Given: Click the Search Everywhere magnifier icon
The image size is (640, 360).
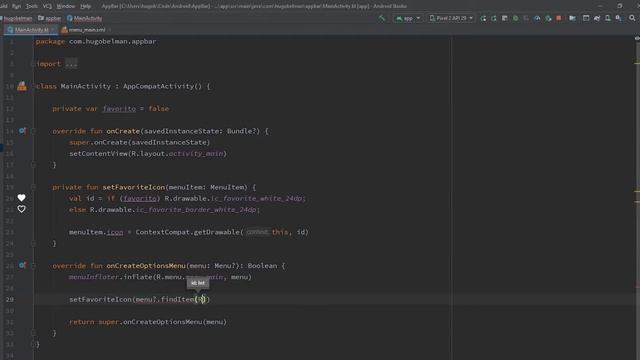Looking at the screenshot, I should click(x=632, y=18).
